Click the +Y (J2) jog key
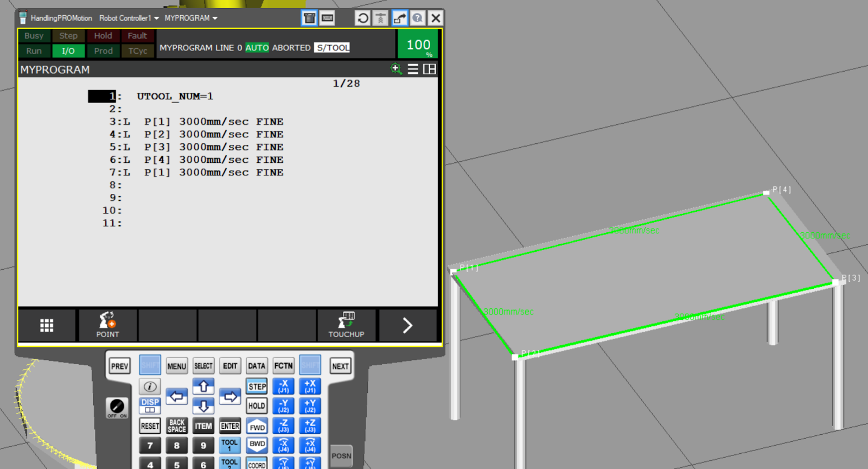The height and width of the screenshot is (469, 868). (x=310, y=406)
